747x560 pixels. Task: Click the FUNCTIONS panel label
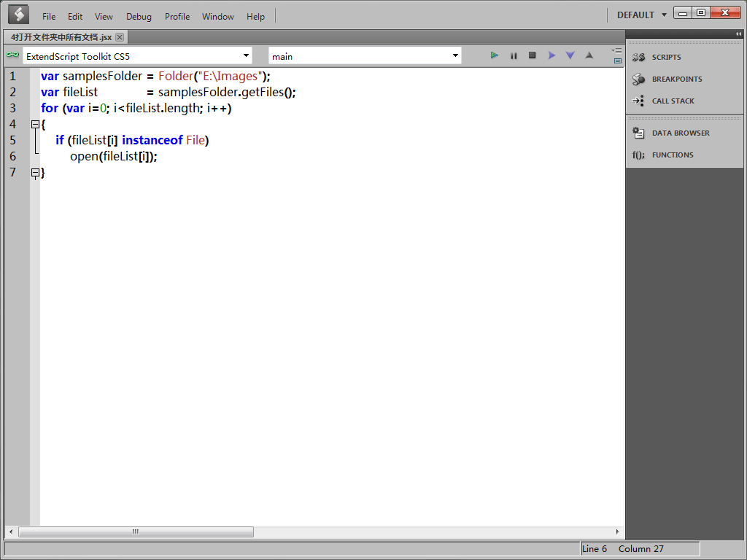coord(672,155)
